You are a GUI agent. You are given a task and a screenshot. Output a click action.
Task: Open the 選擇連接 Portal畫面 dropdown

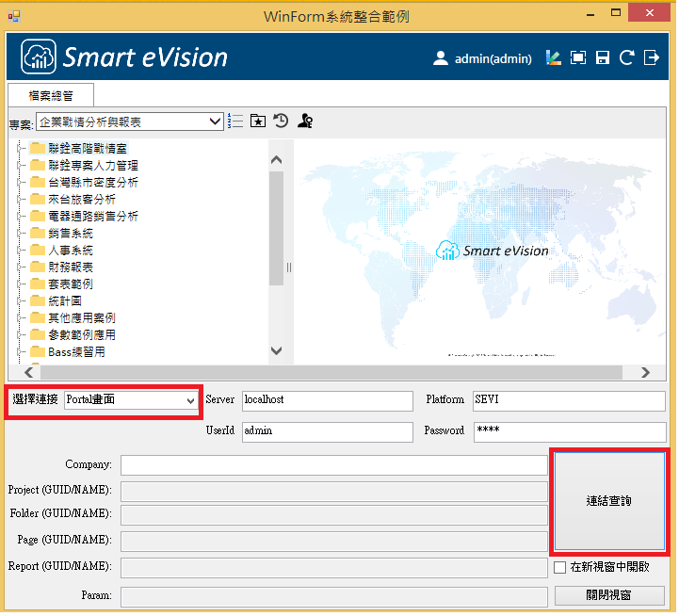coord(132,401)
